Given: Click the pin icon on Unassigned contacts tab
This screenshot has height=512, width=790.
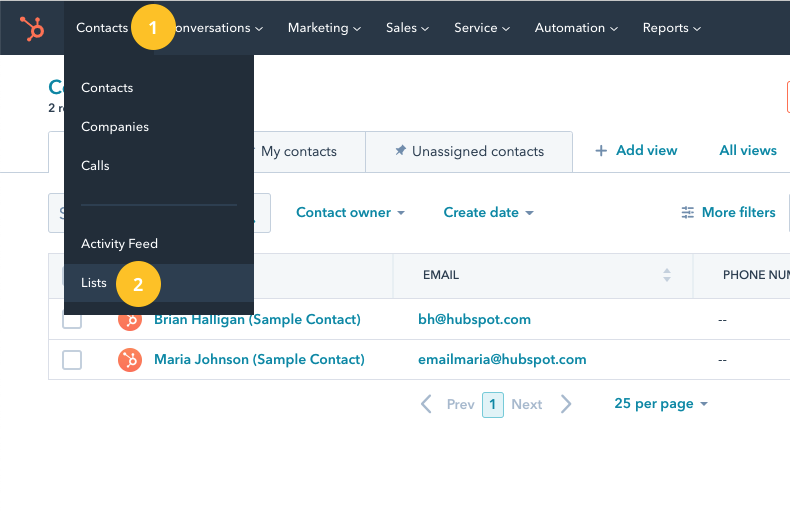Looking at the screenshot, I should [400, 151].
